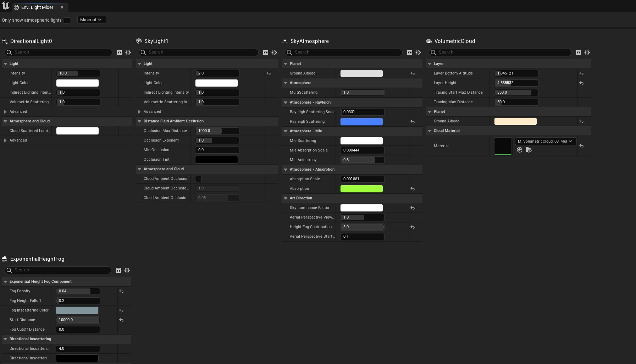The image size is (636, 364).
Task: Reset Rayleigh Scattering color to default
Action: pyautogui.click(x=413, y=122)
